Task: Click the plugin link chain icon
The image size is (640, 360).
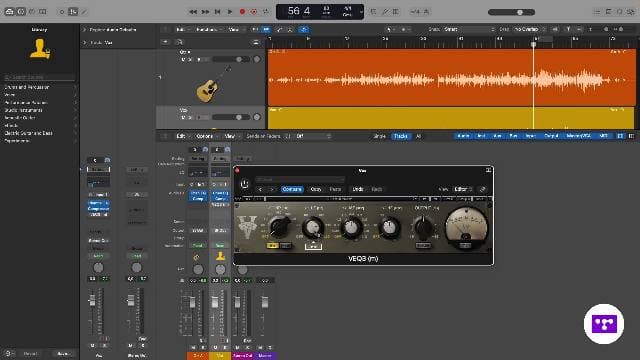Action: [x=482, y=189]
